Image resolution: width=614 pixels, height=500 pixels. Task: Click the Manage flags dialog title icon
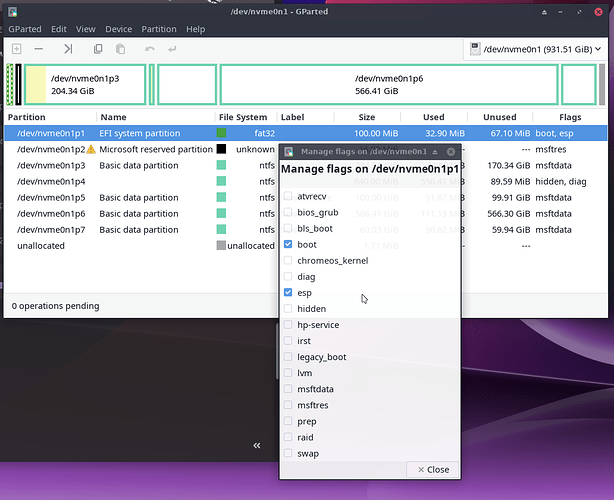click(289, 152)
